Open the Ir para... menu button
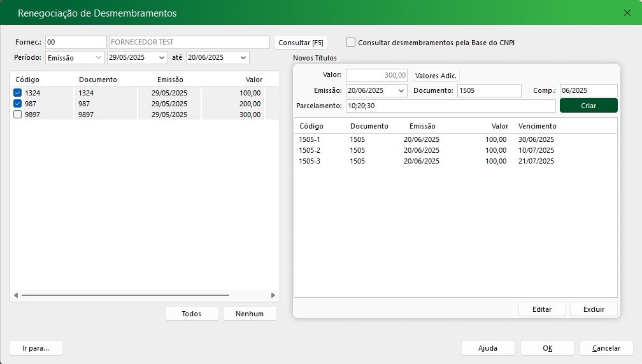This screenshot has height=364, width=642. click(36, 348)
